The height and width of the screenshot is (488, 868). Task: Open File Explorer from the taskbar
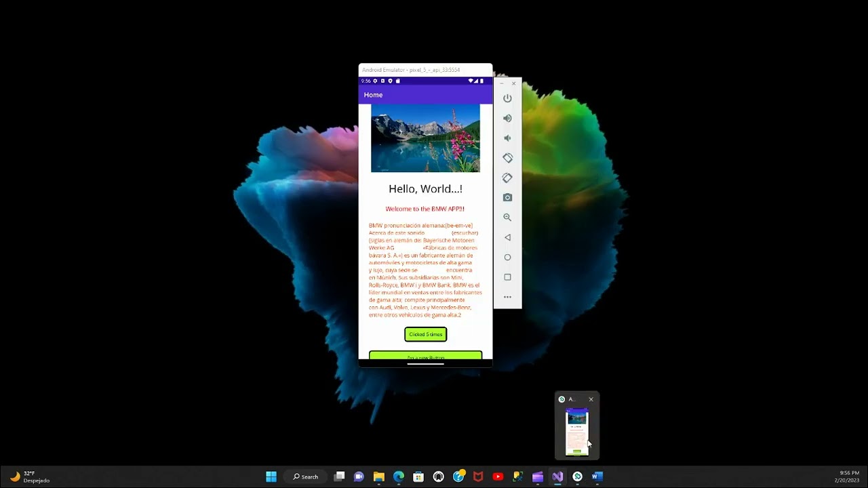pos(379,476)
